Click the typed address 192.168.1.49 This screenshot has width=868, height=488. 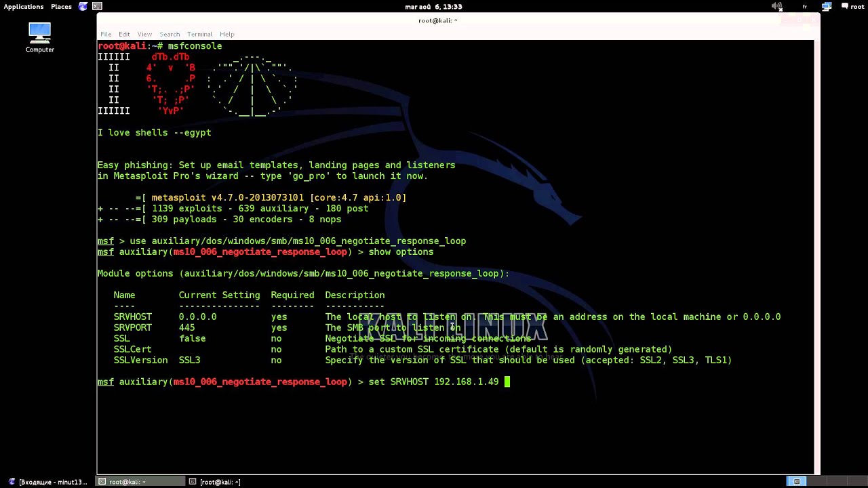click(466, 382)
